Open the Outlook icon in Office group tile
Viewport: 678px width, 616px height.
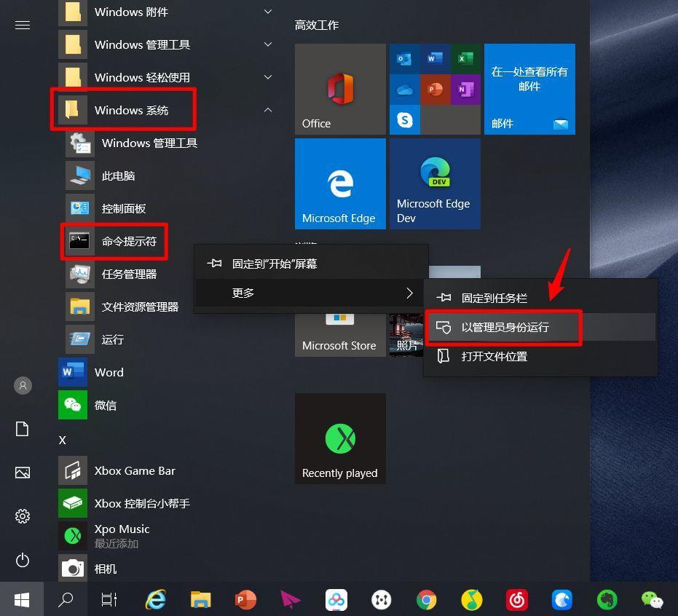405,59
